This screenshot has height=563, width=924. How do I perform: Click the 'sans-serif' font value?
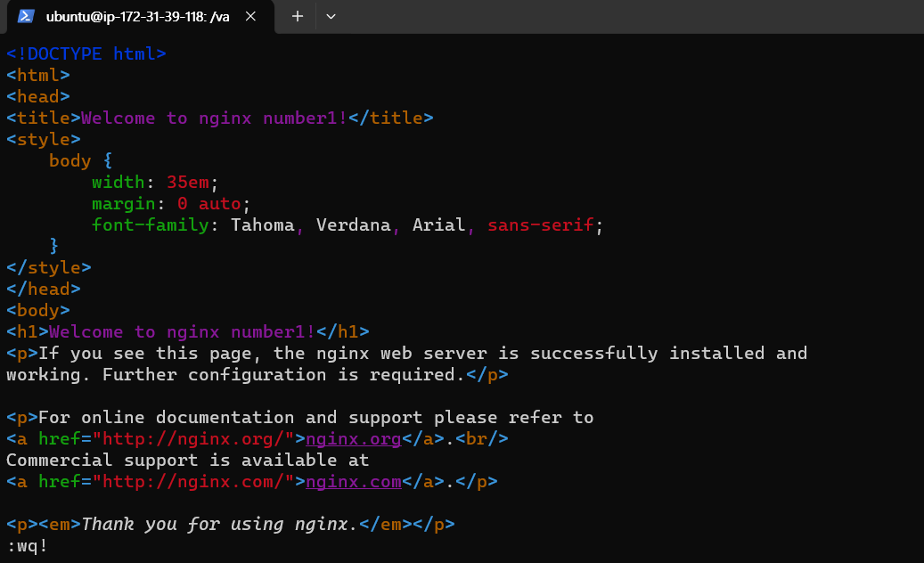click(x=540, y=224)
